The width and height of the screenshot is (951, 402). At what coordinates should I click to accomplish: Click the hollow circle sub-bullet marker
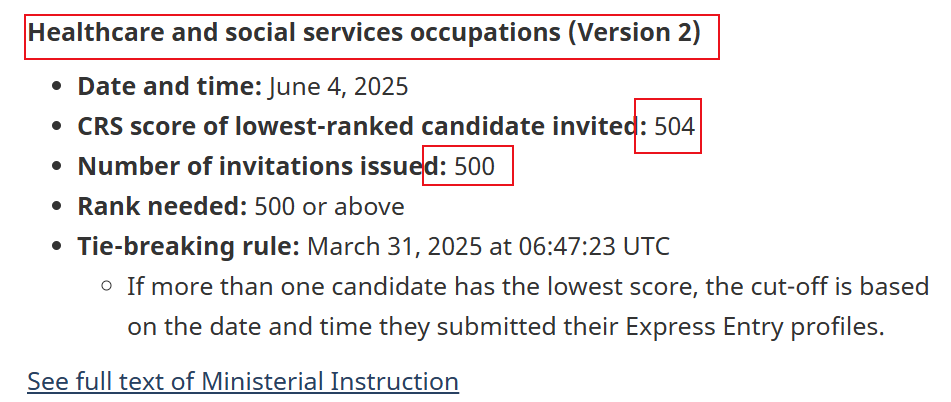pyautogui.click(x=107, y=286)
